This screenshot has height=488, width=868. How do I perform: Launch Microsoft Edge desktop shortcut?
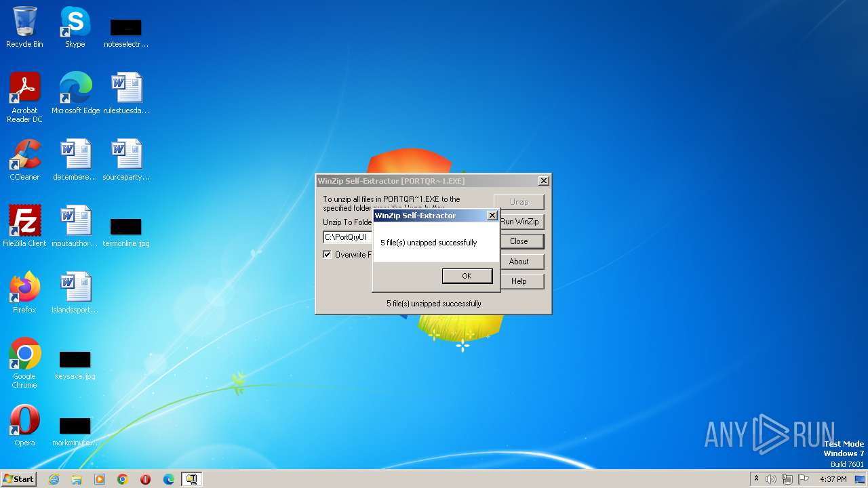75,93
